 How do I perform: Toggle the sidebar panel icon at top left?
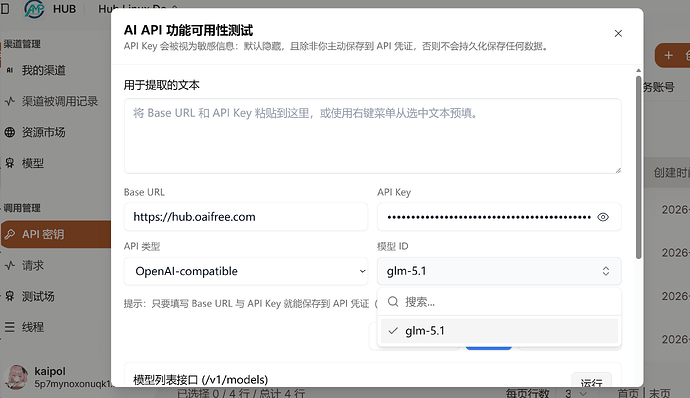point(5,8)
